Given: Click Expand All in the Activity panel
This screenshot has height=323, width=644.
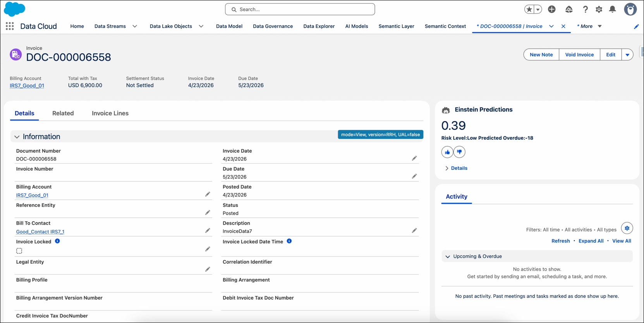Looking at the screenshot, I should click(591, 241).
